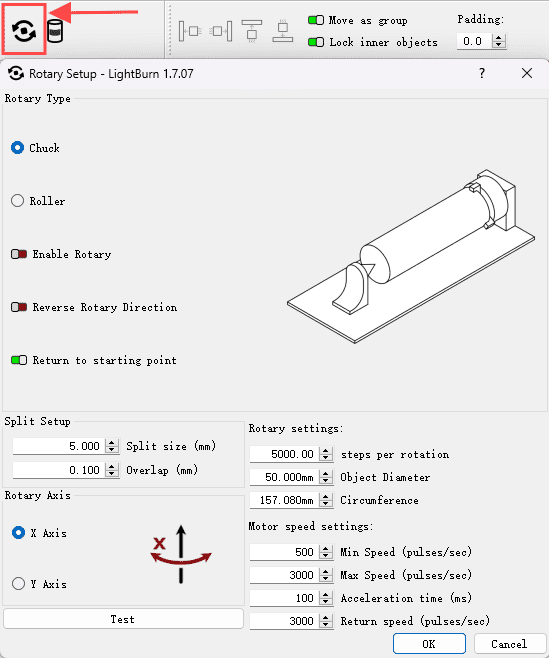The height and width of the screenshot is (658, 549).
Task: Click the Min Speed field
Action: click(x=285, y=552)
